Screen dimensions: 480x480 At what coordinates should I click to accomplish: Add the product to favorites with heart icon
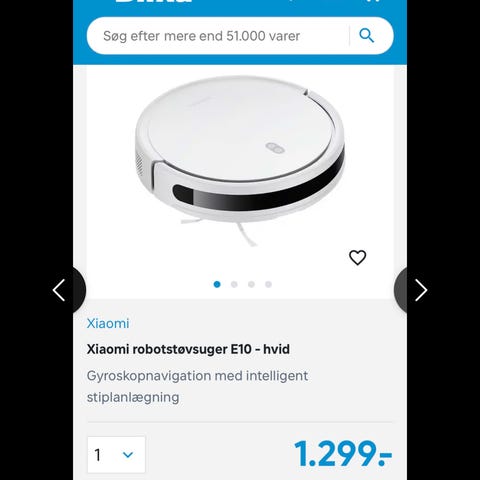tap(357, 257)
